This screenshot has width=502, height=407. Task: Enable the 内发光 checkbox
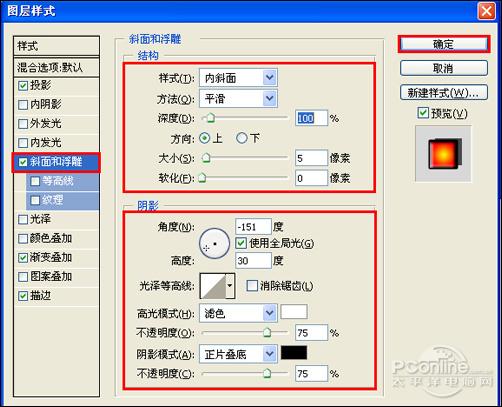(23, 143)
